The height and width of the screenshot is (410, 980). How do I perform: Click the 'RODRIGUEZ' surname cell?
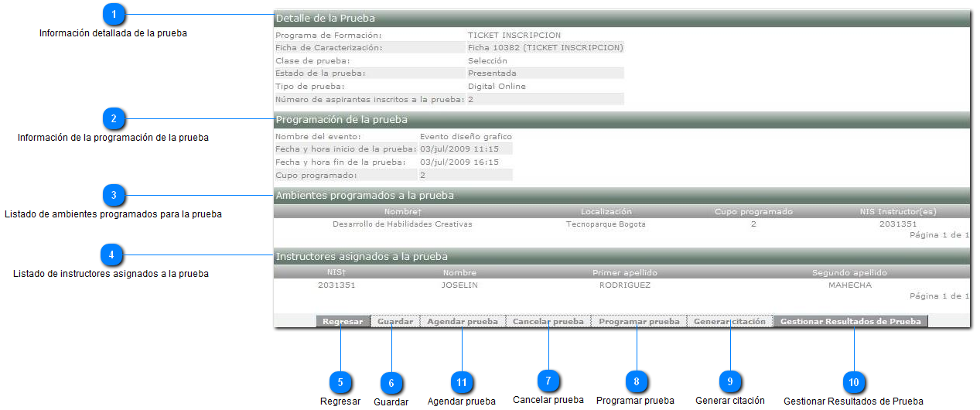click(x=625, y=285)
